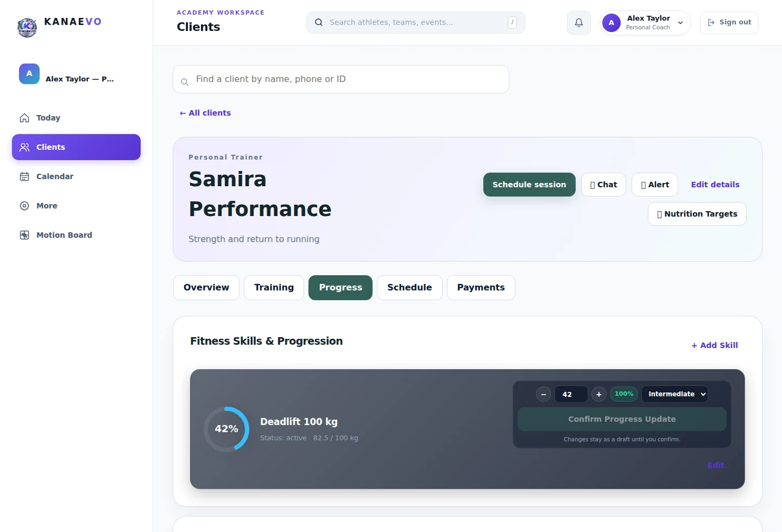Image resolution: width=782 pixels, height=532 pixels.
Task: Expand the Alex Taylor account menu chevron
Action: [x=680, y=23]
